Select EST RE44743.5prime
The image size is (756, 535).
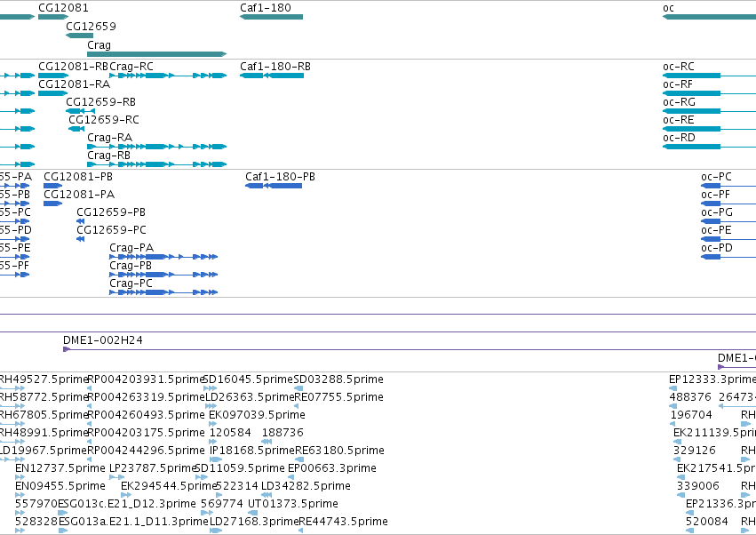click(x=301, y=531)
